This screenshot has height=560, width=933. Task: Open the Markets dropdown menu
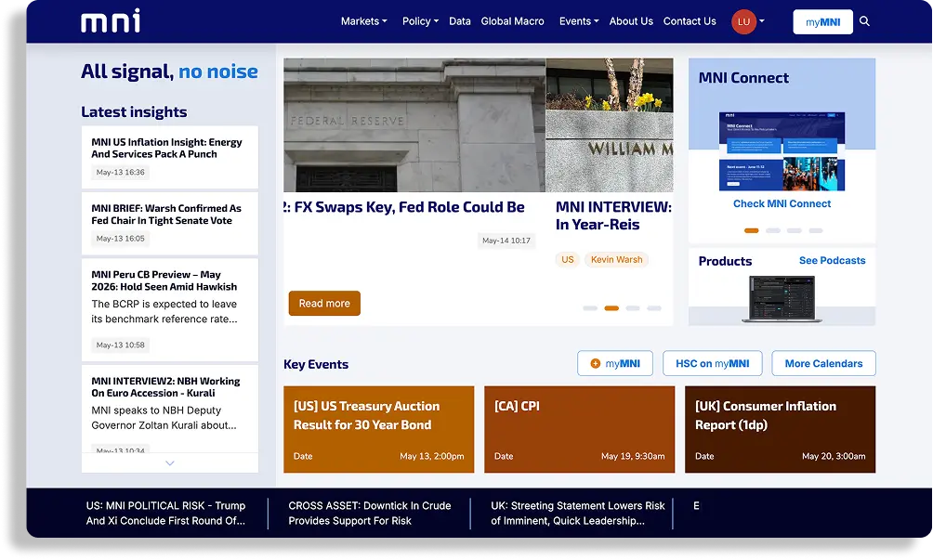pyautogui.click(x=363, y=21)
